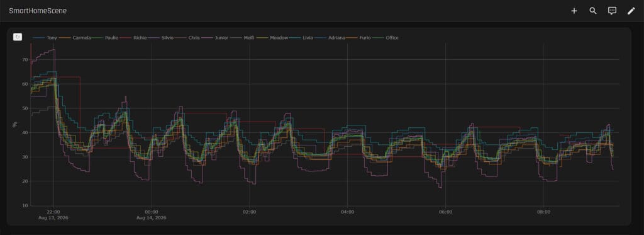Toggle the Chris legend entry
The width and height of the screenshot is (644, 235).
click(x=194, y=38)
